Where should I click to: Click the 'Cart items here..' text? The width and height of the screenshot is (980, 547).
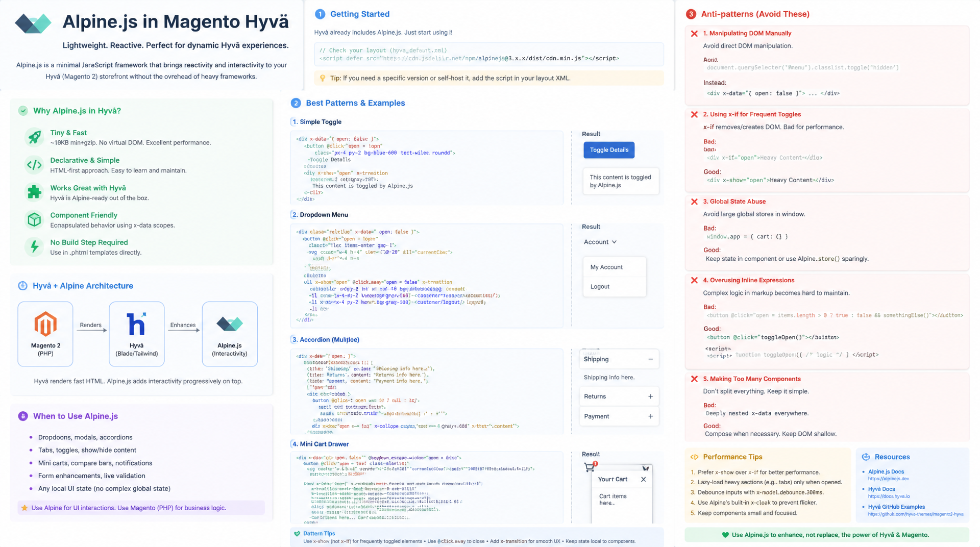612,500
